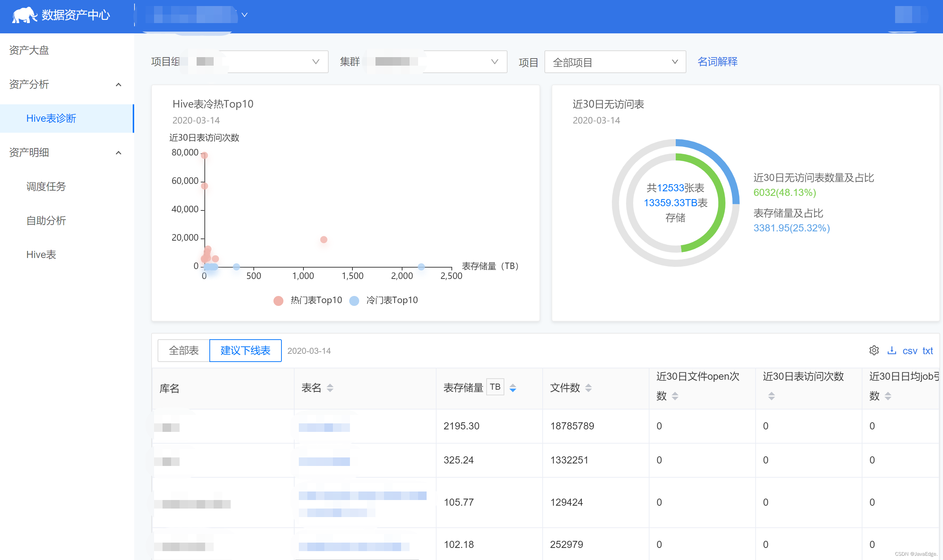This screenshot has width=943, height=560.
Task: Open Hive表诊断 in the sidebar
Action: point(51,119)
